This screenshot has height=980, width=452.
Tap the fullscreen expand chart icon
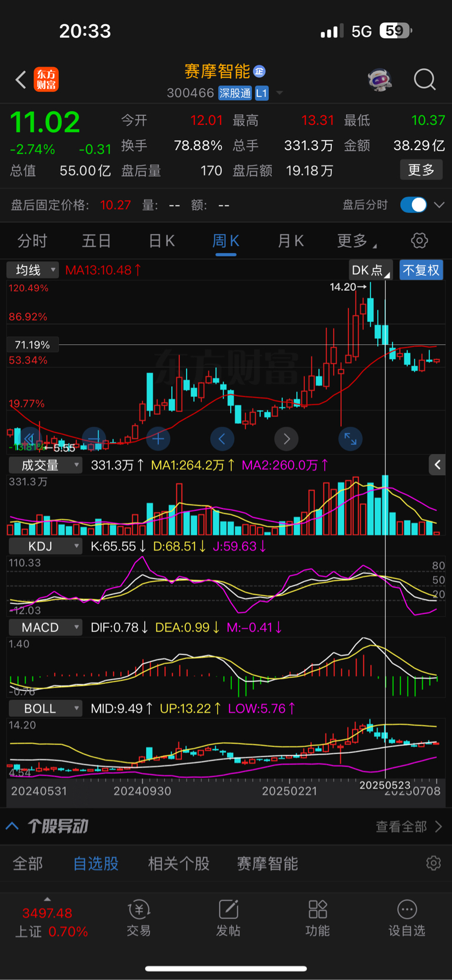(x=350, y=438)
